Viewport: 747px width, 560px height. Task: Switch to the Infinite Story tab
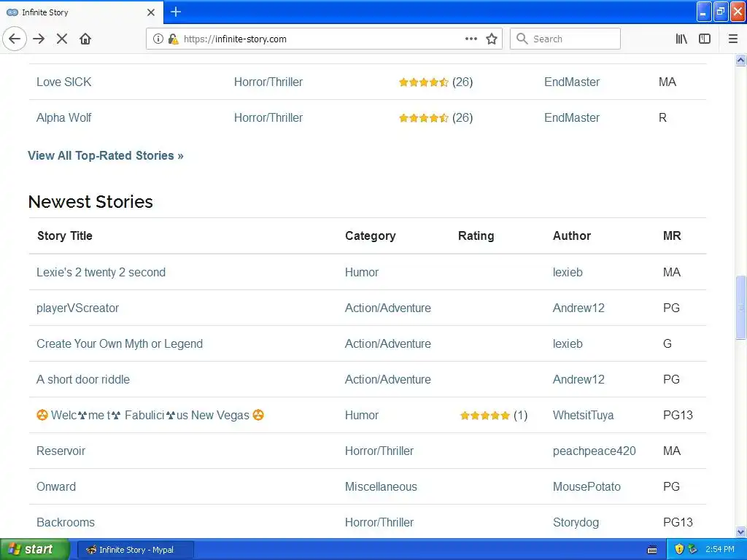[x=80, y=12]
